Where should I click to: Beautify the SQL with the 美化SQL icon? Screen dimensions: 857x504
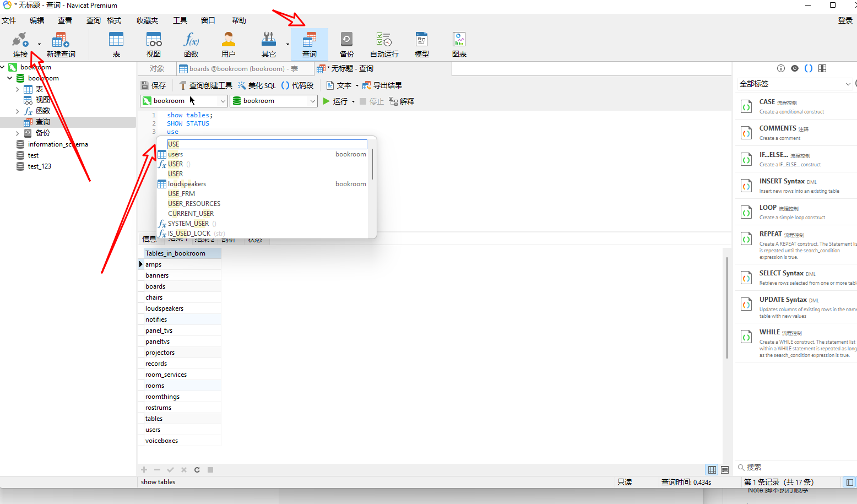coord(256,85)
